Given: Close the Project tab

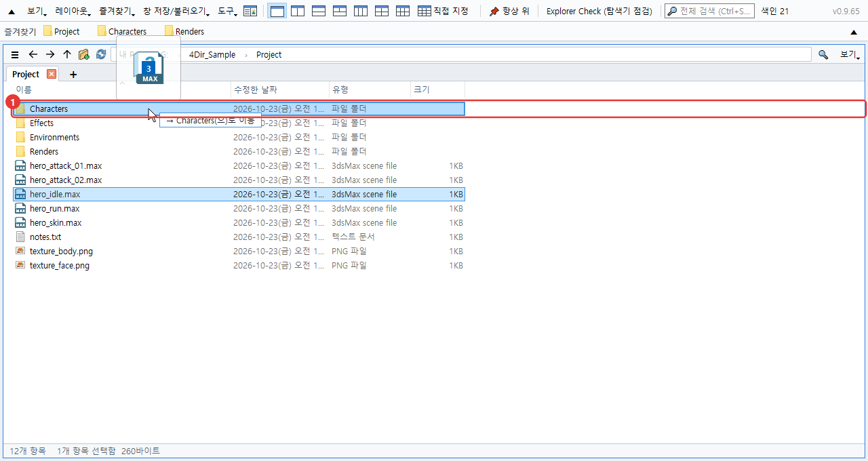Looking at the screenshot, I should point(52,74).
